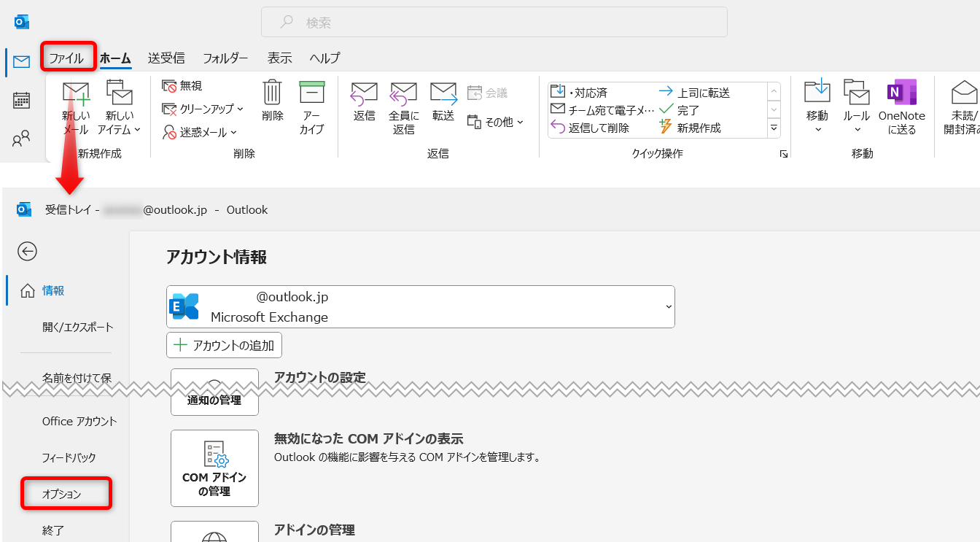Viewport: 980px width, 542px height.
Task: Click in the search (検索) box
Action: coord(494,23)
